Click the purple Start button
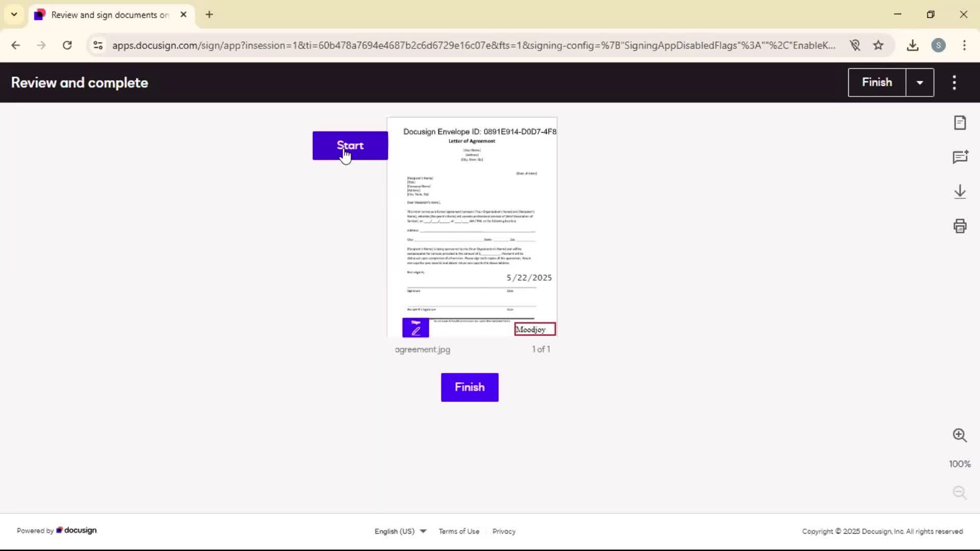Viewport: 980px width, 551px height. 350,145
